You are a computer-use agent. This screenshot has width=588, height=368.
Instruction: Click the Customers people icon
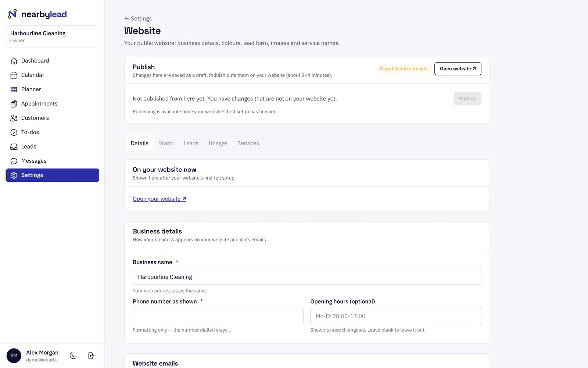14,118
